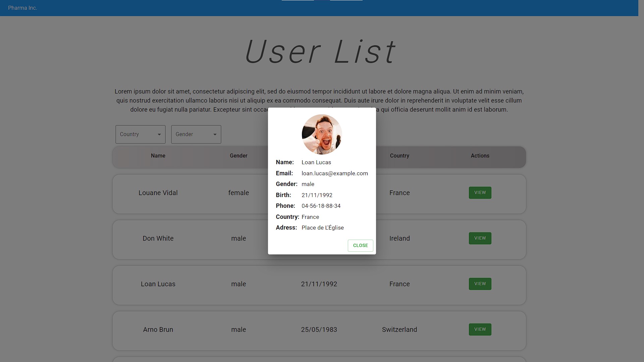Open Arno Brun's VIEW button
The height and width of the screenshot is (362, 644).
click(480, 329)
